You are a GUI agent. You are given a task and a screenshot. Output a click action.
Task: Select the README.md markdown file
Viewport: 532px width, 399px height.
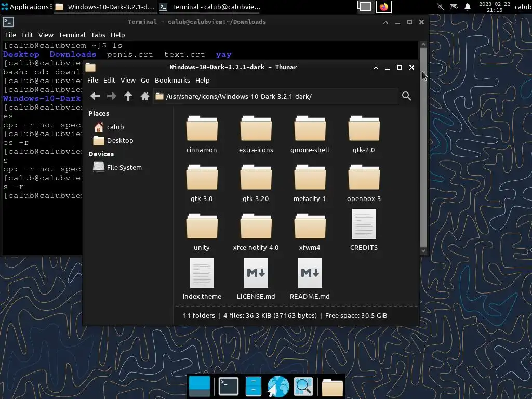coord(310,279)
